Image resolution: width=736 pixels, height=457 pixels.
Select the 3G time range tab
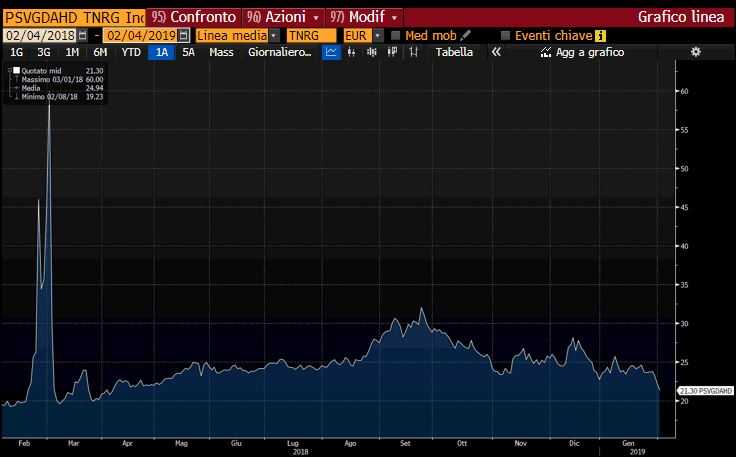[44, 52]
